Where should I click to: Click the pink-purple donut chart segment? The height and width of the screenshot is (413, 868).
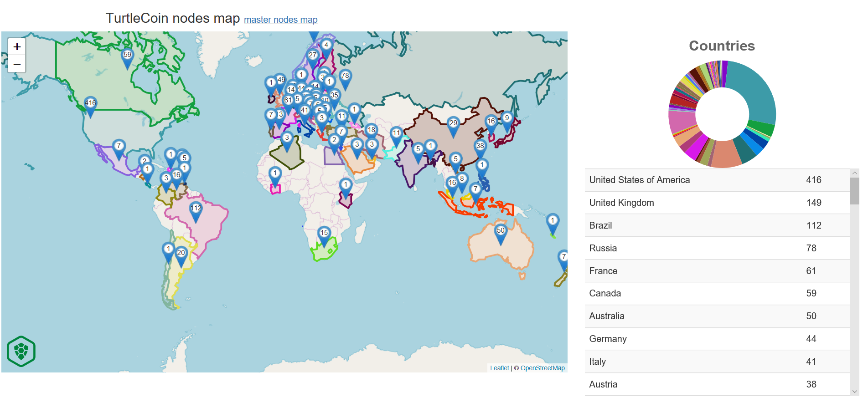click(681, 122)
